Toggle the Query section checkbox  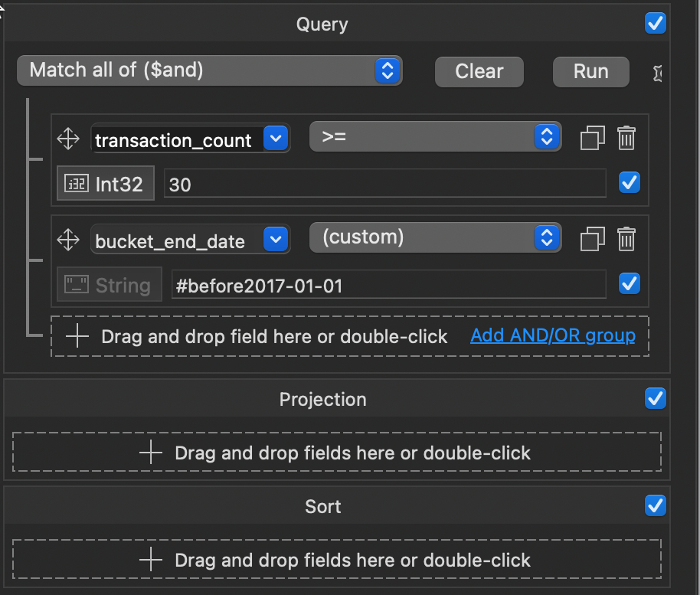tap(656, 24)
